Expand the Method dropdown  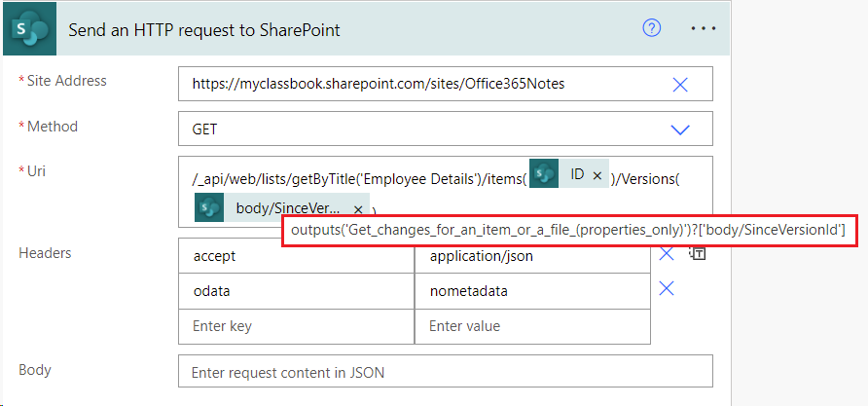pos(680,129)
